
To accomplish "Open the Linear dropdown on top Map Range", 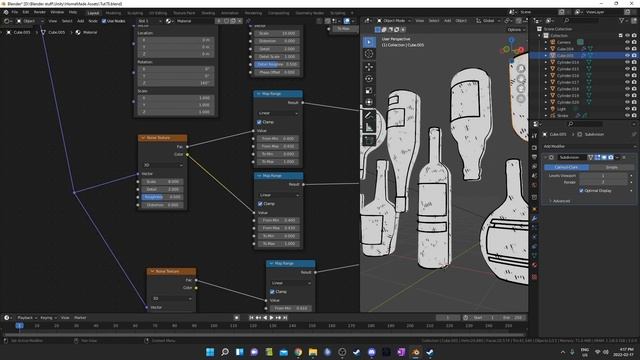I will coord(278,113).
